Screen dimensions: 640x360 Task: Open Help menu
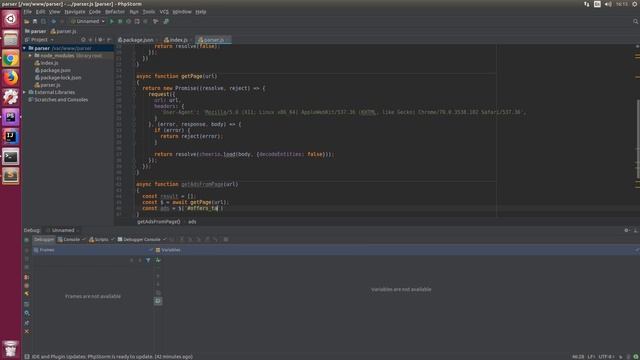pyautogui.click(x=200, y=12)
